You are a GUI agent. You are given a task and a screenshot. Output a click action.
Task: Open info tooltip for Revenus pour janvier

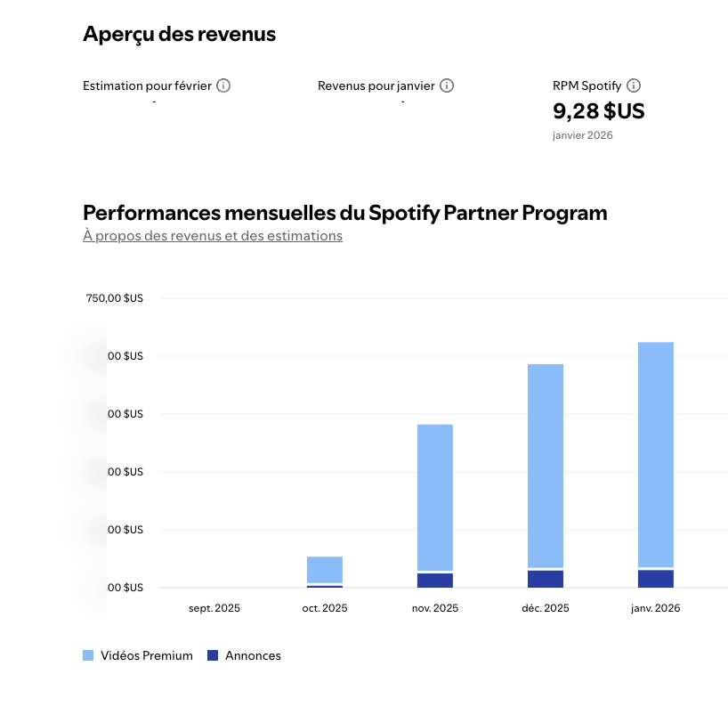pos(447,86)
